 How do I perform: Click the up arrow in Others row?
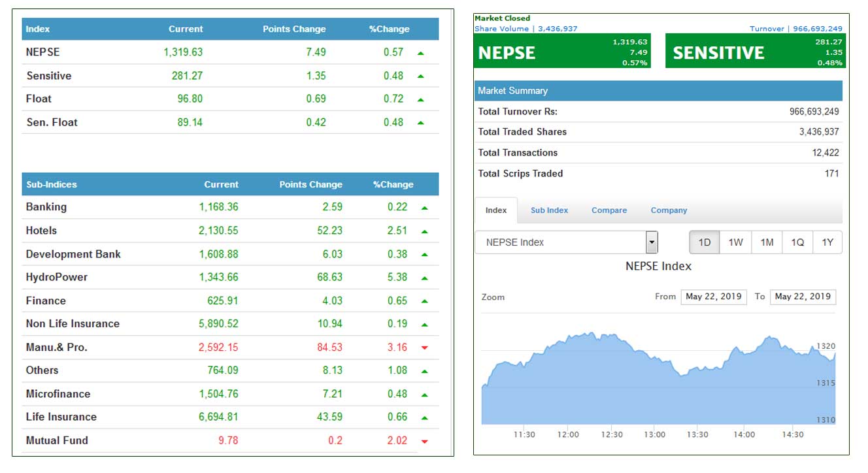(425, 371)
